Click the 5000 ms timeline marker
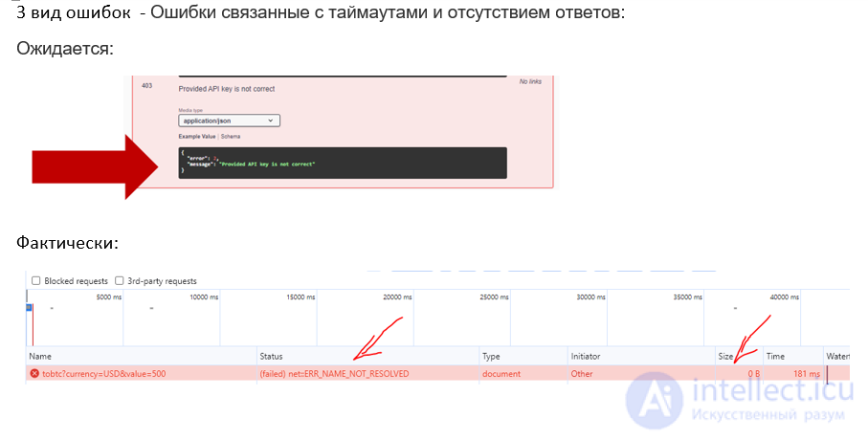This screenshot has height=439, width=868. point(108,297)
